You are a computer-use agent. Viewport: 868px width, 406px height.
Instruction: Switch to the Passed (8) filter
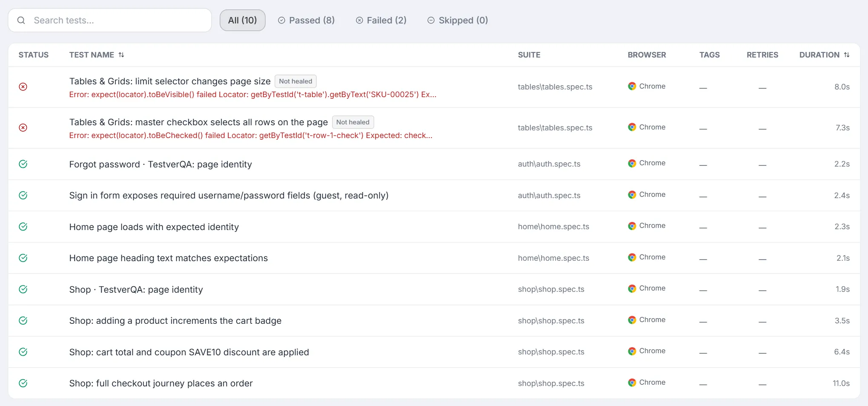tap(307, 20)
